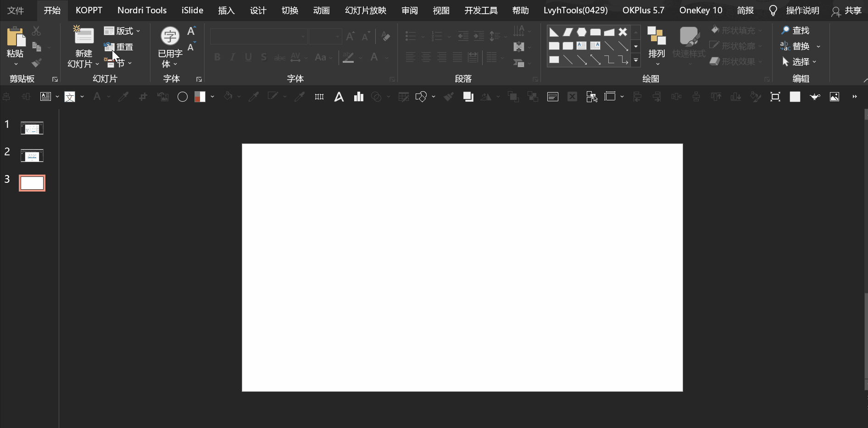Select the X cross shape in shapes gallery

pos(623,32)
